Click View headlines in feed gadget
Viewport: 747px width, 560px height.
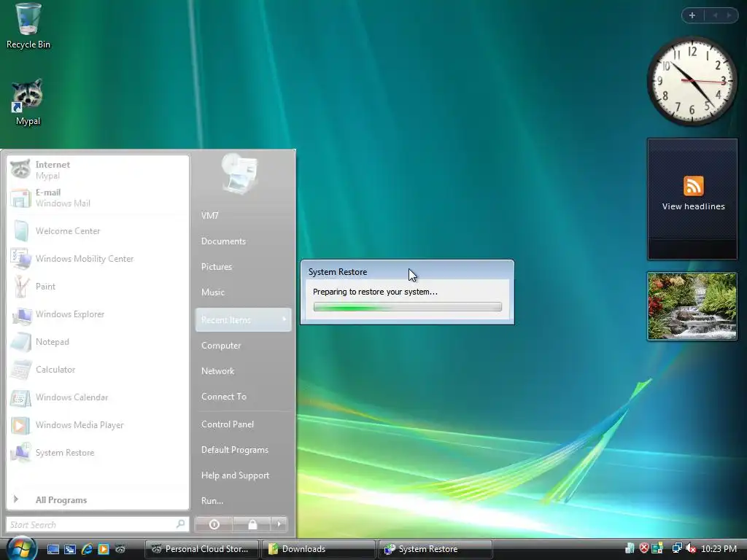pyautogui.click(x=693, y=206)
